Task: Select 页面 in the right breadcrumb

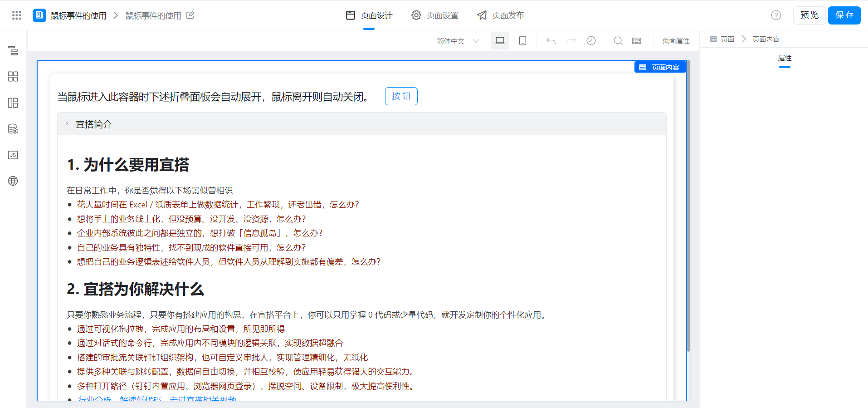Action: coord(727,39)
